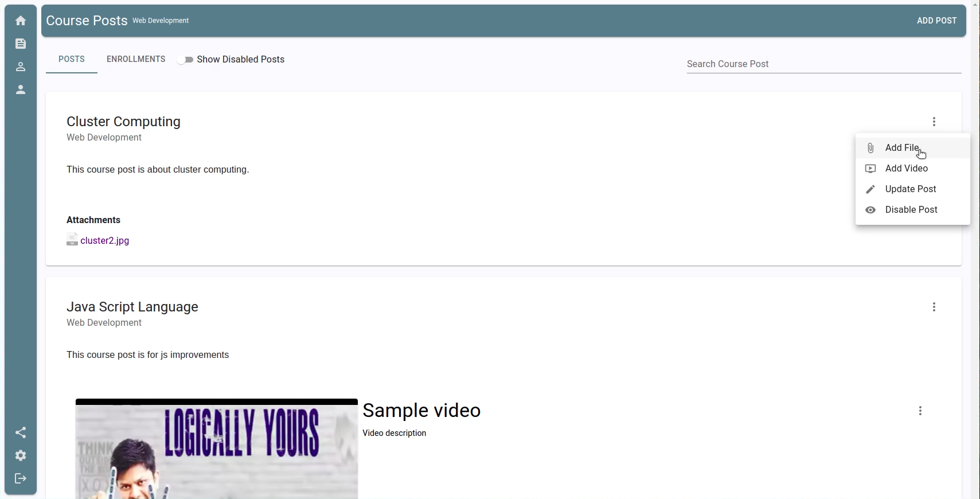The image size is (980, 499).
Task: Choose Add Video from the menu
Action: tap(913, 169)
